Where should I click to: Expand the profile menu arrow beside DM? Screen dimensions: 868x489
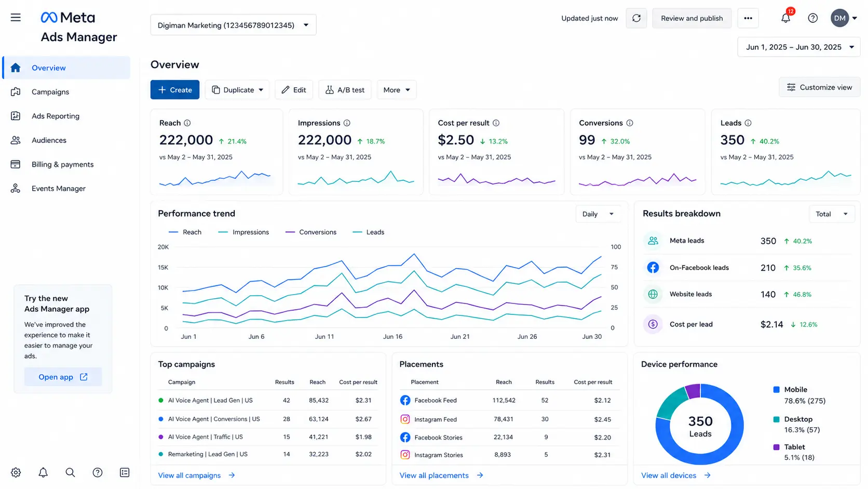[x=855, y=18]
